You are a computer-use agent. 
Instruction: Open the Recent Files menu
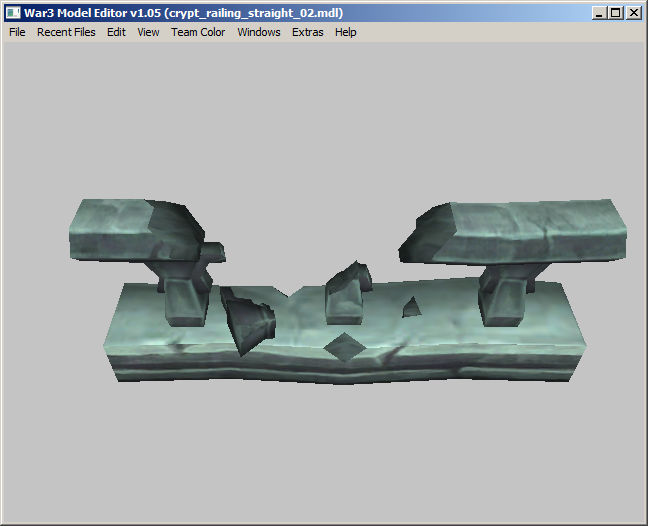tap(66, 32)
